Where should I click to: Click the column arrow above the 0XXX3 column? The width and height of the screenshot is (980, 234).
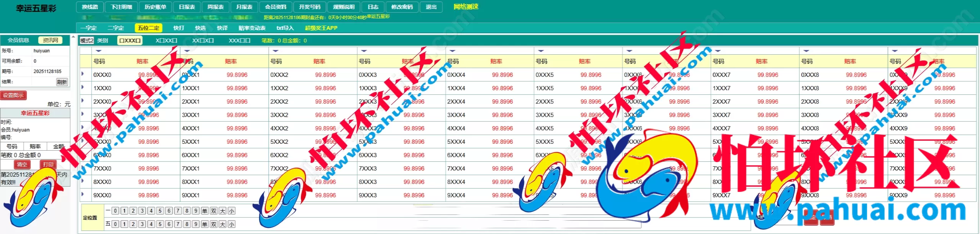pyautogui.click(x=364, y=50)
